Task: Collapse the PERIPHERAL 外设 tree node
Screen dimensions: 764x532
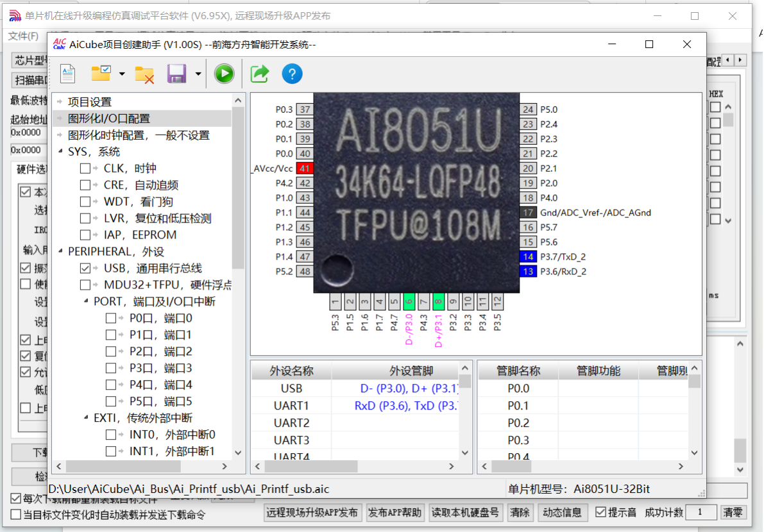Action: click(x=60, y=251)
